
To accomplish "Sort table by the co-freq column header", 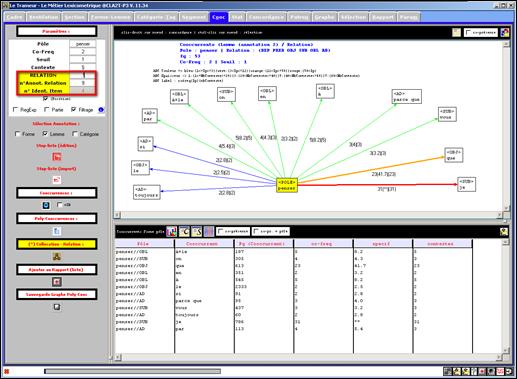I will 323,244.
